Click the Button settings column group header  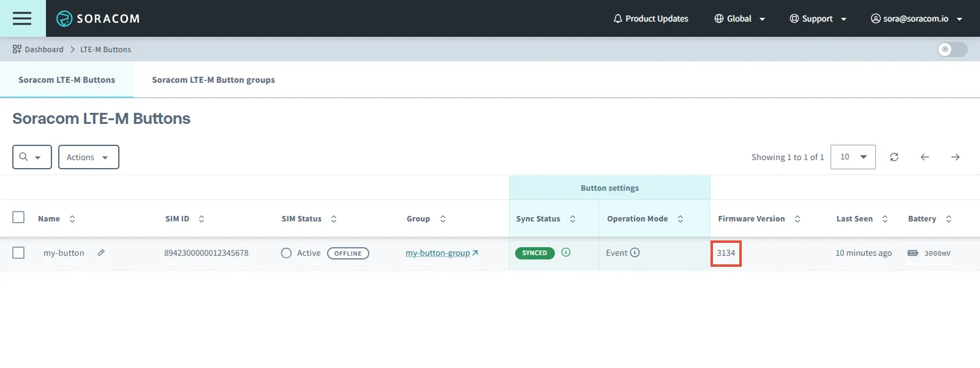(x=609, y=188)
